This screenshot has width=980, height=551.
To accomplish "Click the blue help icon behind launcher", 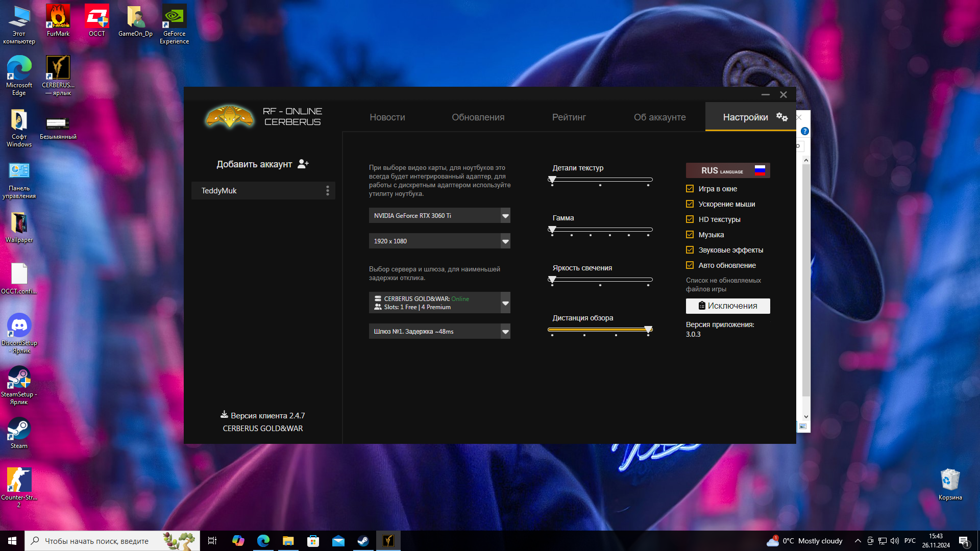I will tap(804, 131).
